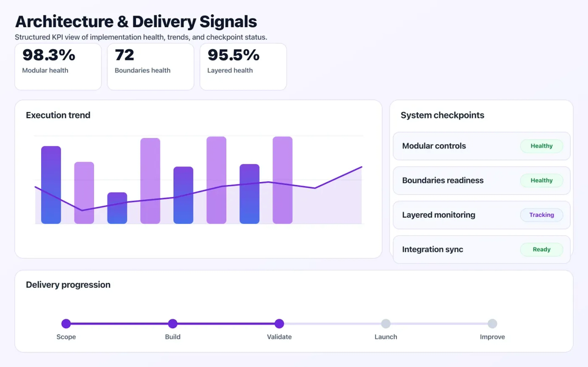This screenshot has width=588, height=367.
Task: Click the Tracking badge for Layered monitoring
Action: point(541,215)
